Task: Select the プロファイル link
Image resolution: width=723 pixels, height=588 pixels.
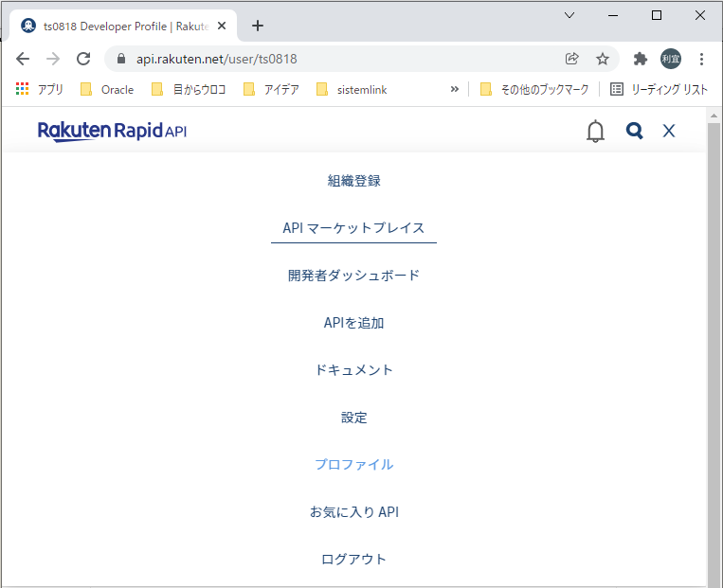Action: click(353, 465)
